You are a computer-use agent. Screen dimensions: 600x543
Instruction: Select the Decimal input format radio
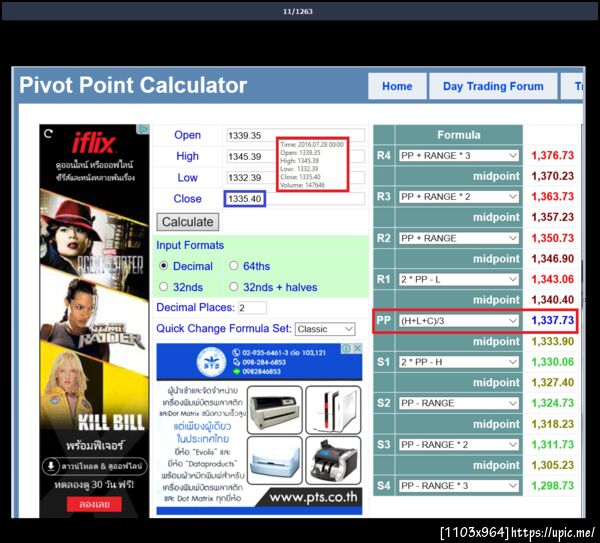tap(163, 266)
